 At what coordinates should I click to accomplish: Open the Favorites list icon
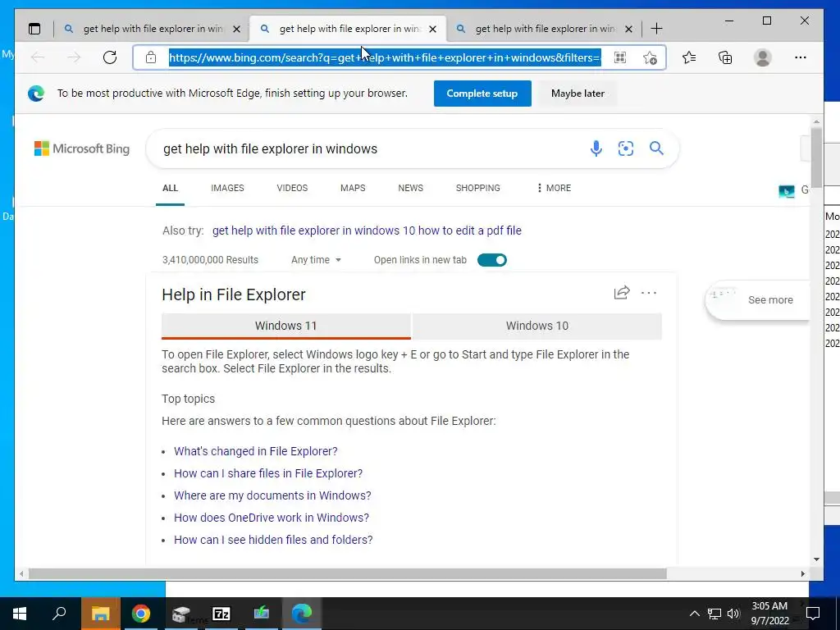pyautogui.click(x=689, y=57)
